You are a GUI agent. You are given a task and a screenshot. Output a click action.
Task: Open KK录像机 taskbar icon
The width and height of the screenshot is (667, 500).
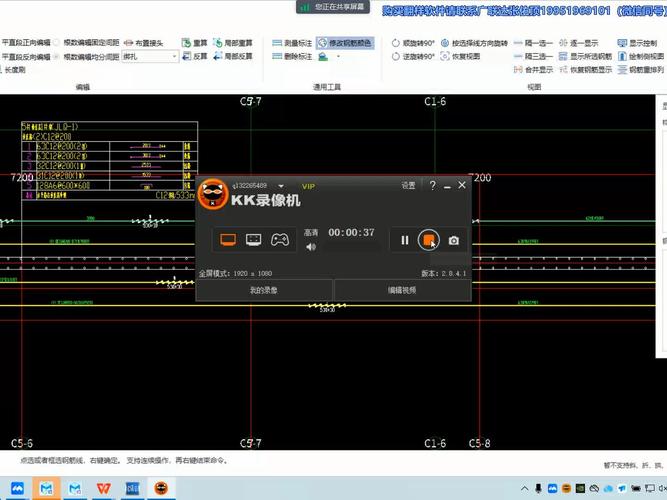(161, 488)
